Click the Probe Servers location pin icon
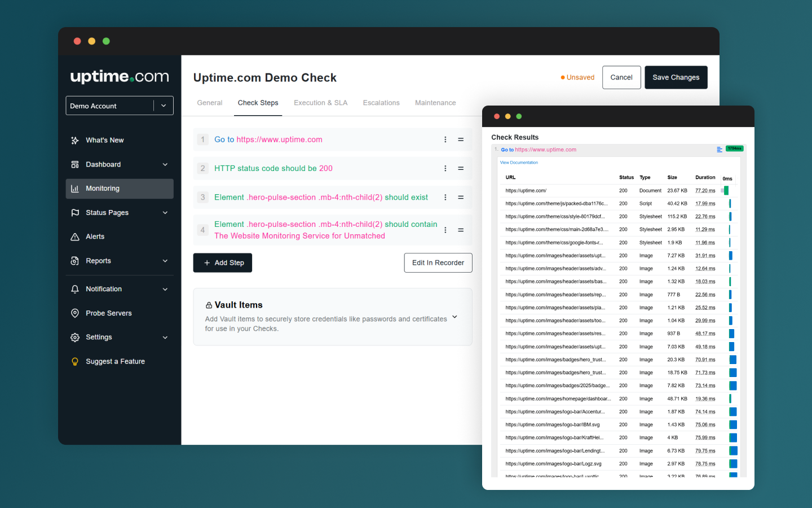812x508 pixels. 75,313
